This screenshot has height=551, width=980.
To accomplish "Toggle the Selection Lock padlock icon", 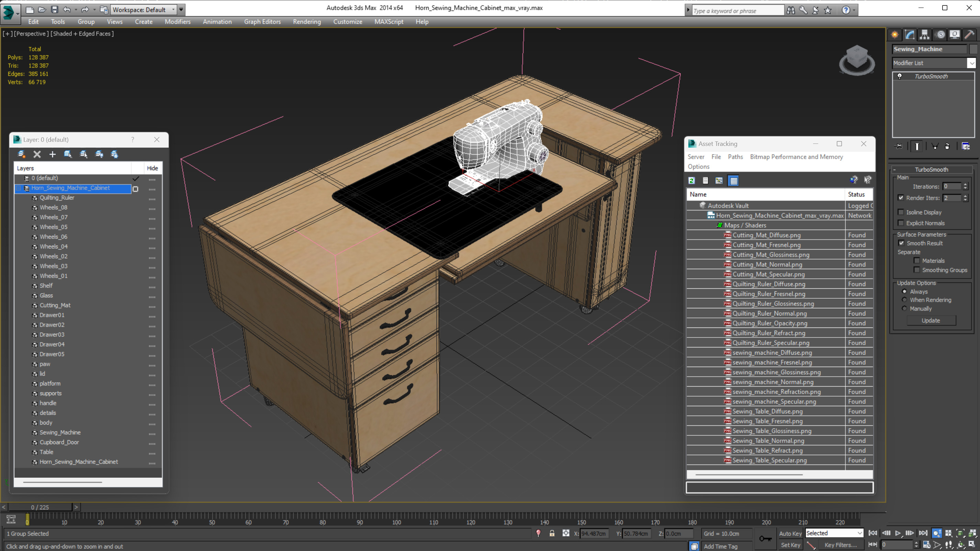I will coord(552,533).
